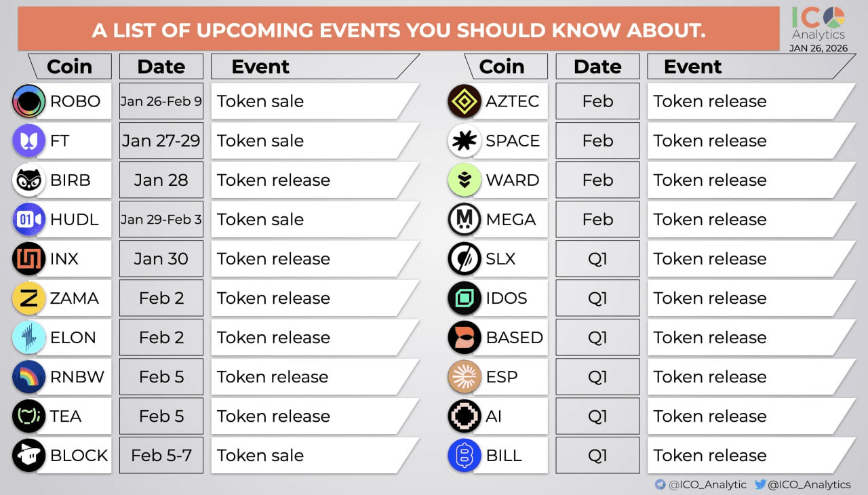The image size is (868, 495).
Task: Click the left Coin column header
Action: point(69,66)
